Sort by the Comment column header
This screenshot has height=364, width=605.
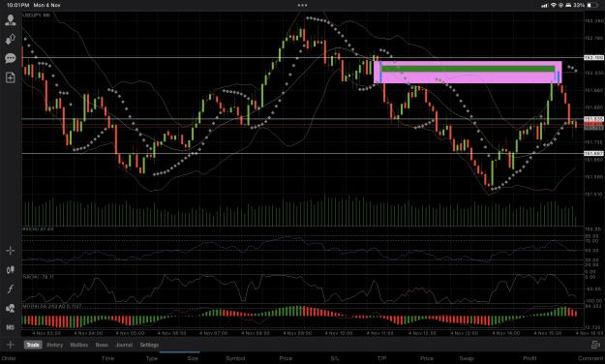pyautogui.click(x=591, y=358)
